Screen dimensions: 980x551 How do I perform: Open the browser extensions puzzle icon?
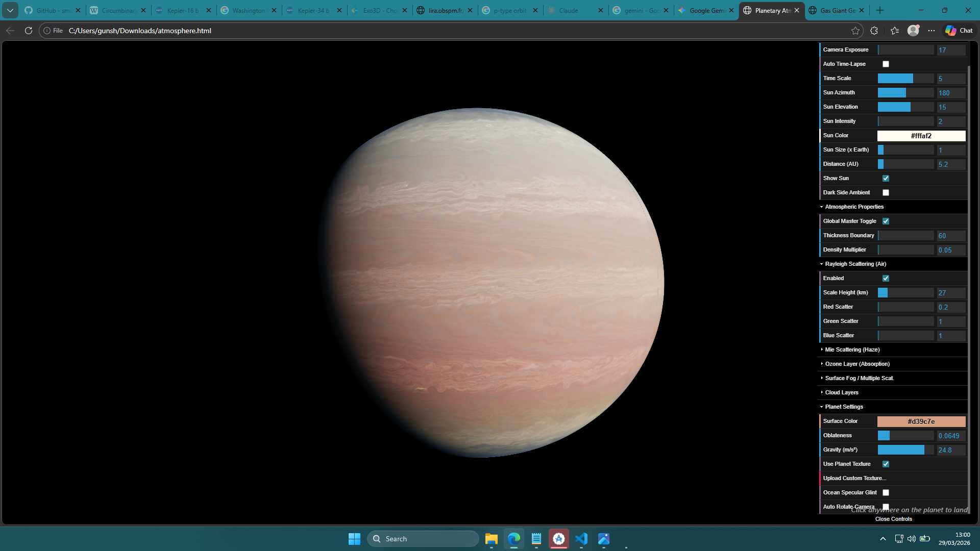(874, 31)
